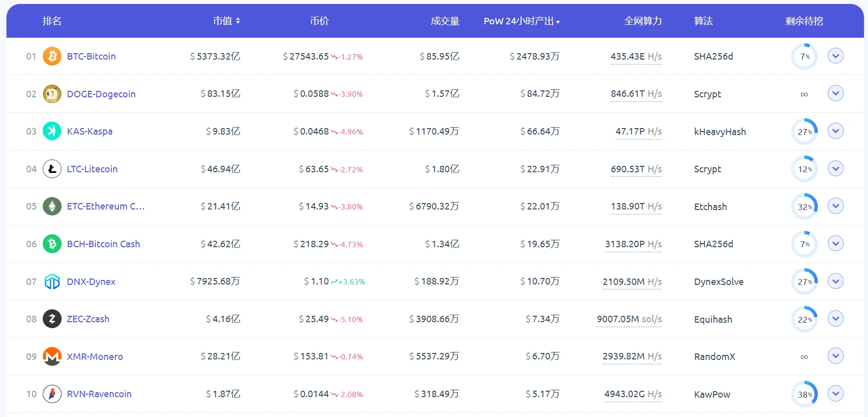
Task: Click the Dynex blue logo icon
Action: pyautogui.click(x=52, y=281)
